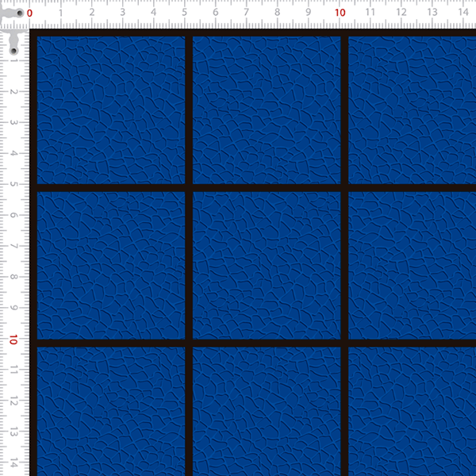Screen dimensions: 476x476
Task: Select the top-left blue tile
Action: click(x=111, y=109)
